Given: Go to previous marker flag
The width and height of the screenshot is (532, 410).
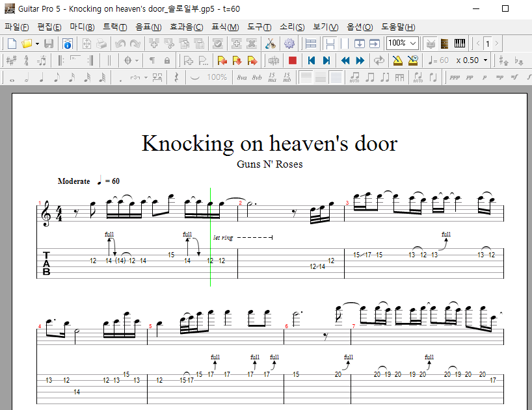Looking at the screenshot, I should [x=222, y=60].
